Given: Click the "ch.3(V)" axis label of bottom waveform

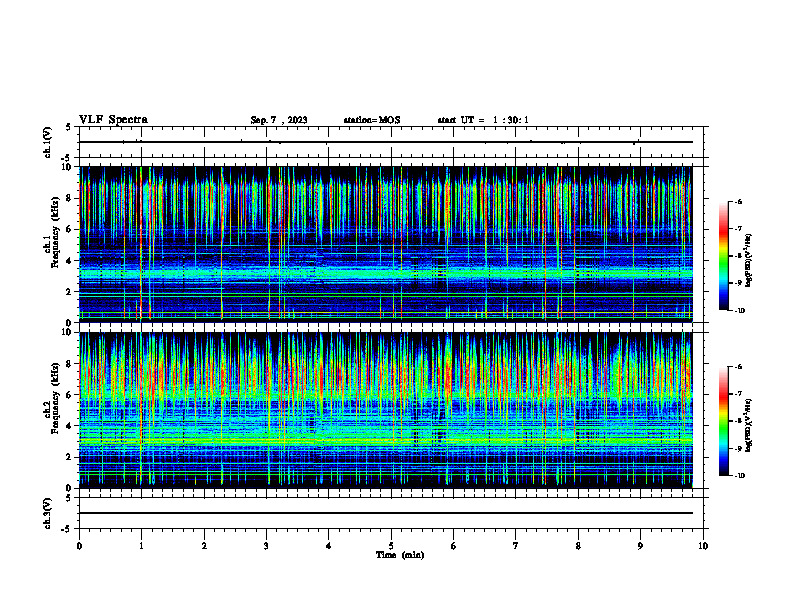Looking at the screenshot, I should coord(47,513).
